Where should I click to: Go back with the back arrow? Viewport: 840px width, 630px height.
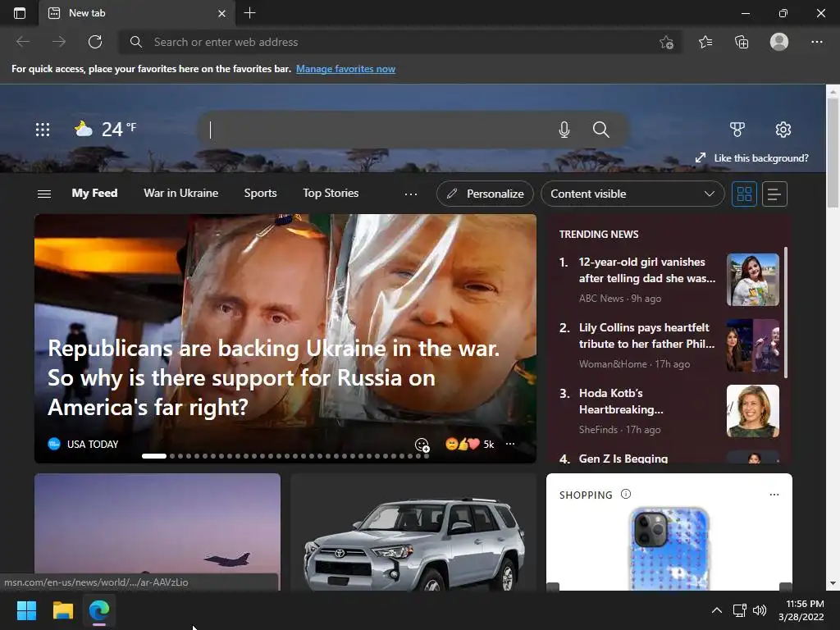tap(23, 42)
